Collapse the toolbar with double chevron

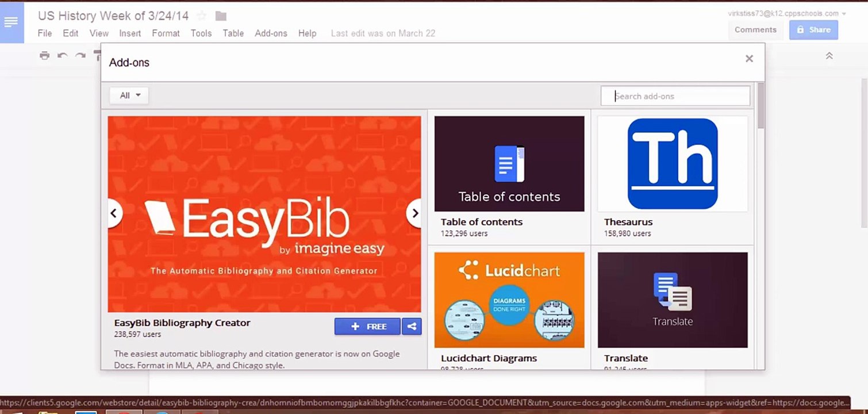(x=829, y=56)
